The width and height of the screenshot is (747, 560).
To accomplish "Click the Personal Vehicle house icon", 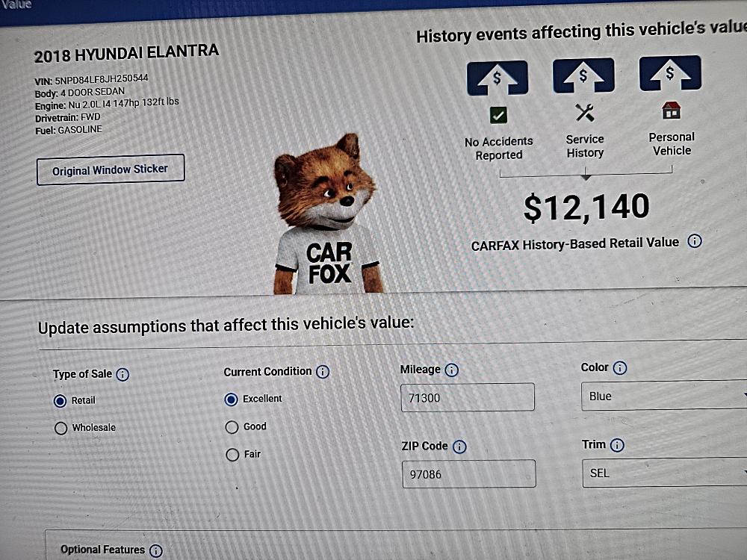I will [672, 111].
